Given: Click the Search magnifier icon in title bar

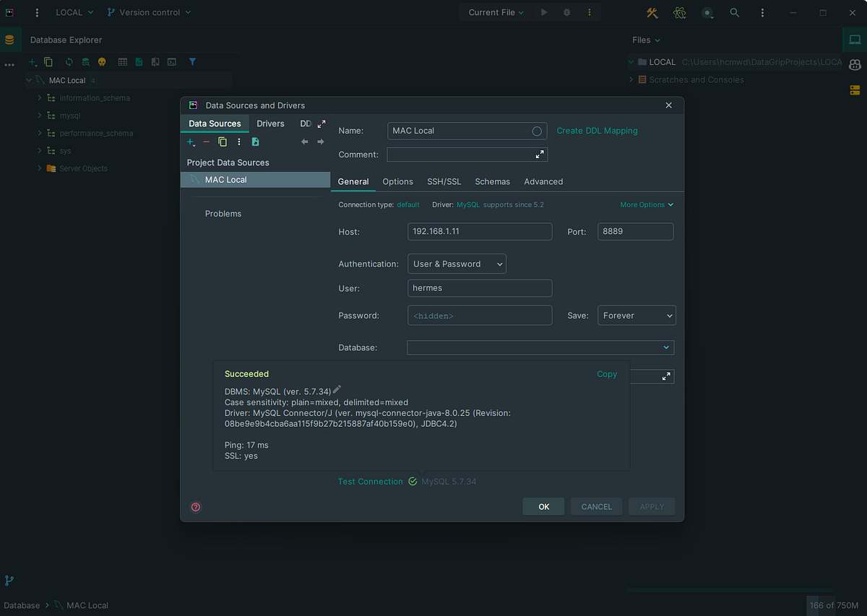Looking at the screenshot, I should tap(735, 12).
